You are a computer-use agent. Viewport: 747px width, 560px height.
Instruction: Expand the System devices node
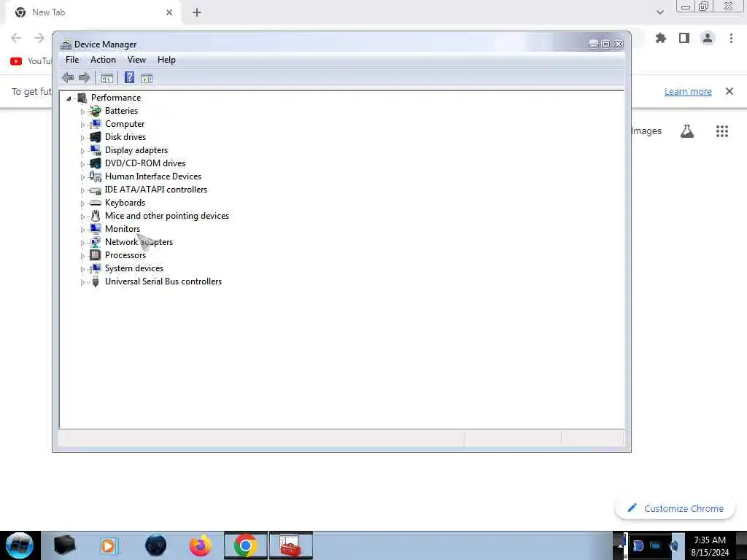coord(82,269)
